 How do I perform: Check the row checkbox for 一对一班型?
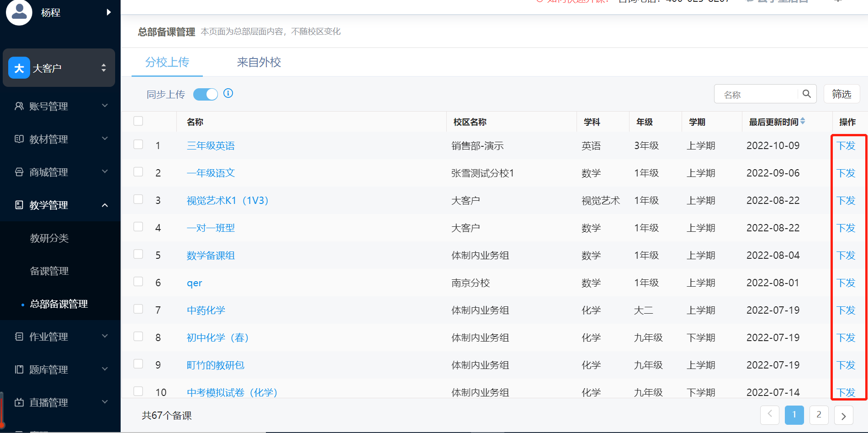[138, 227]
